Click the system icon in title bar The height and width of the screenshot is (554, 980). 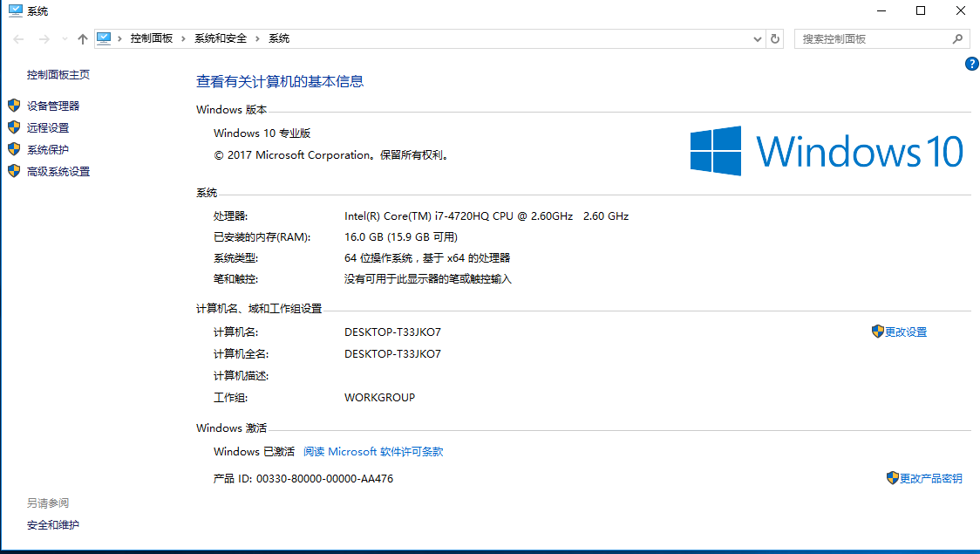click(x=16, y=10)
